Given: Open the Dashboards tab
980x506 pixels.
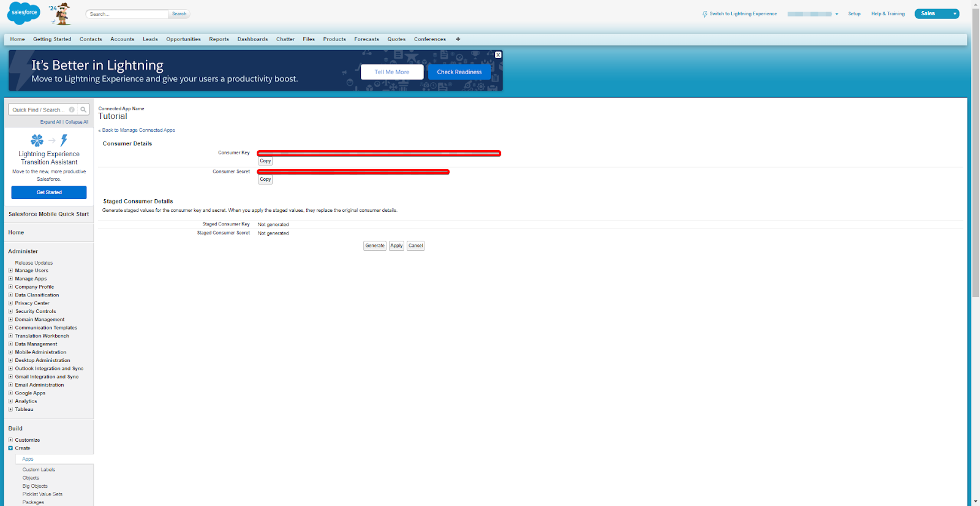Looking at the screenshot, I should (252, 39).
